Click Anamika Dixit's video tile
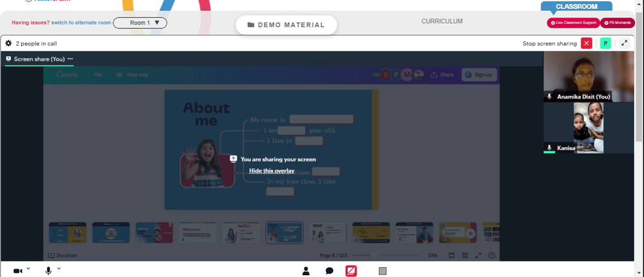Viewport: 644px width, 277px height. 589,77
